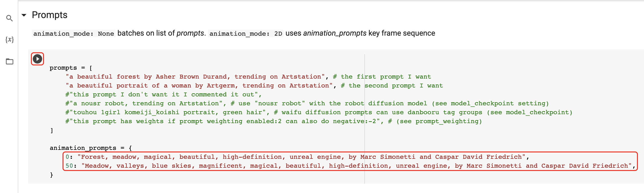Place cursor on 'prompts = [' line

point(71,68)
